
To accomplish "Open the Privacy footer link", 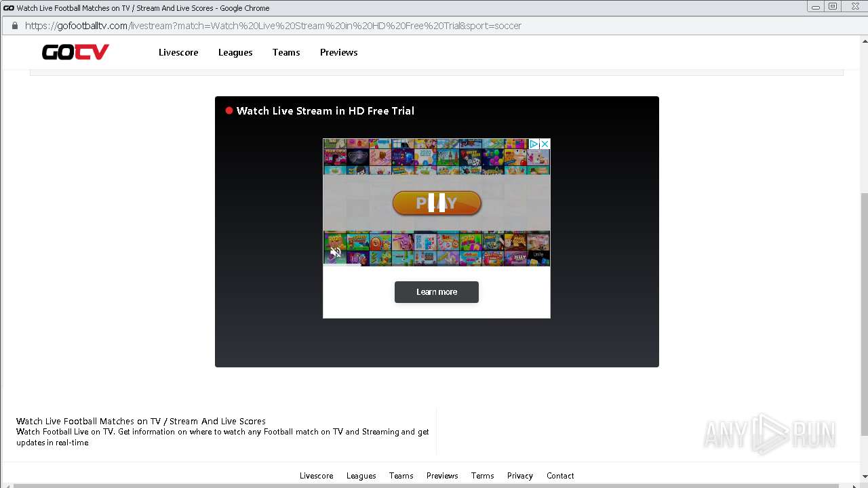I will (x=520, y=476).
